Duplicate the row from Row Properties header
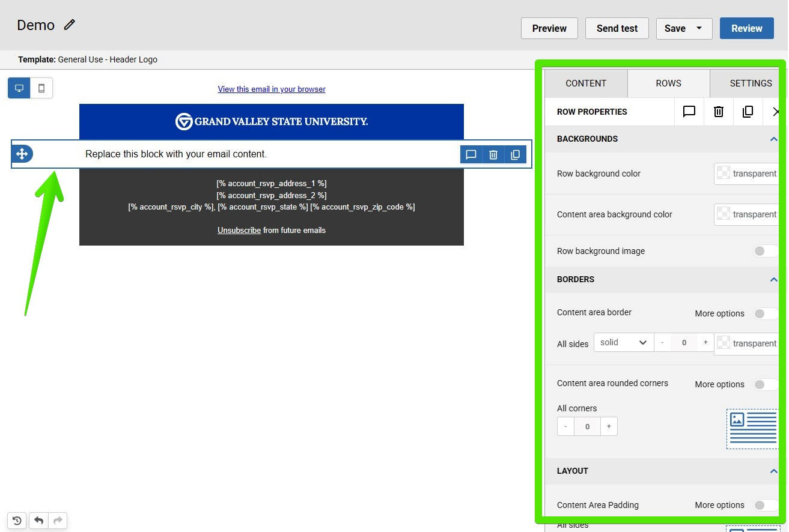 tap(748, 112)
